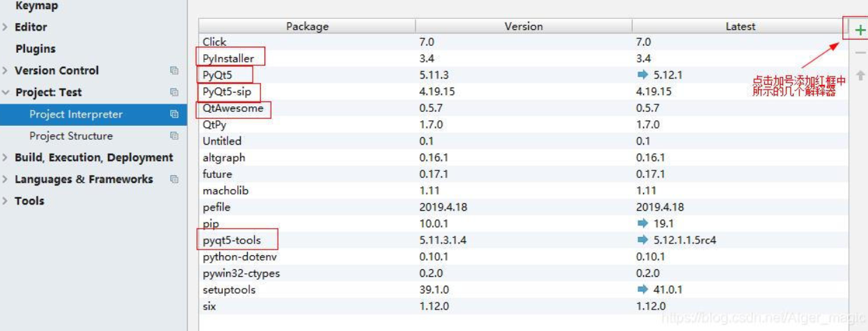The image size is (868, 331).
Task: Click the copy icon beside Project: Test
Action: 174,92
